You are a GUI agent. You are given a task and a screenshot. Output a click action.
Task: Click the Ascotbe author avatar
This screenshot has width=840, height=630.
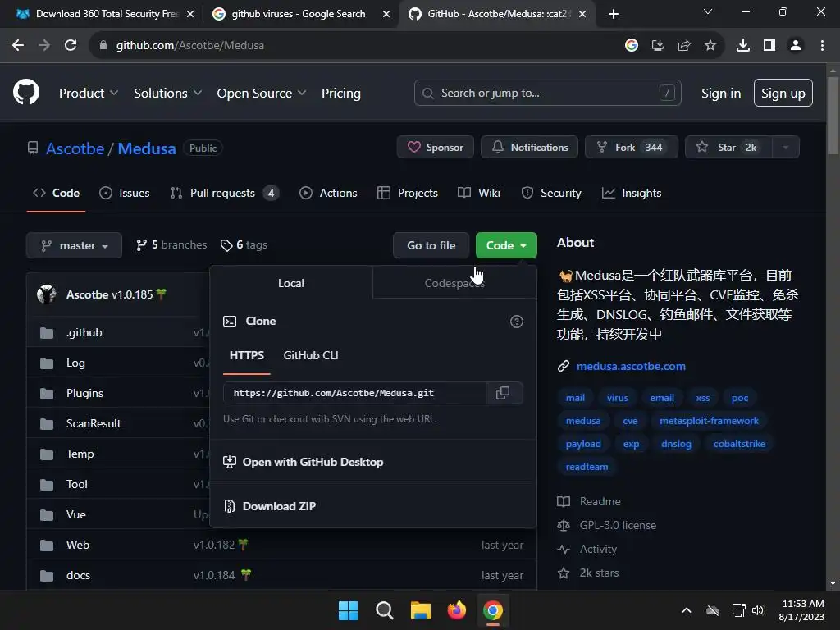[47, 294]
